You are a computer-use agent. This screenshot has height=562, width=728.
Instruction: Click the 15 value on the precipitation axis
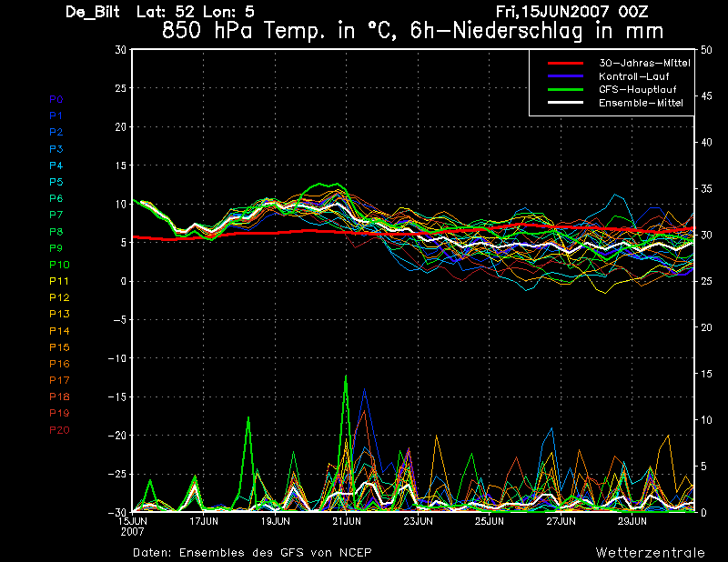tap(706, 374)
